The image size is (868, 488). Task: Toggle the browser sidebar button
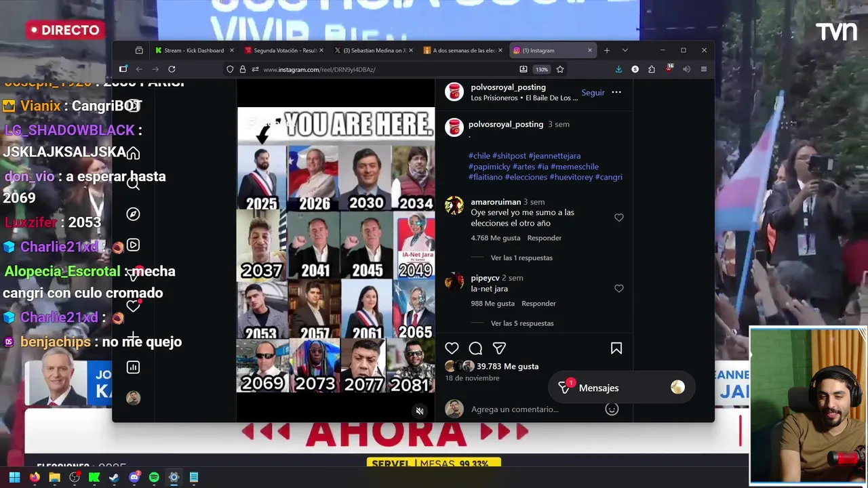coord(123,69)
